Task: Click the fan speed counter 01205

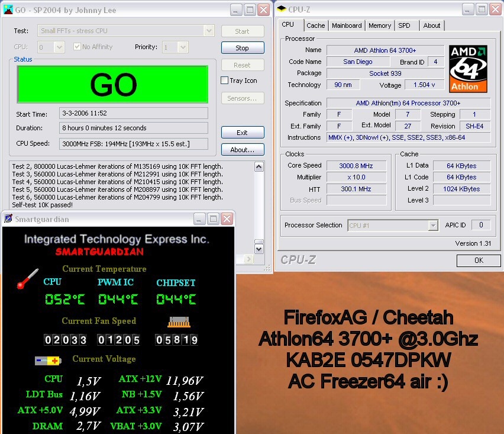Action: [x=119, y=339]
